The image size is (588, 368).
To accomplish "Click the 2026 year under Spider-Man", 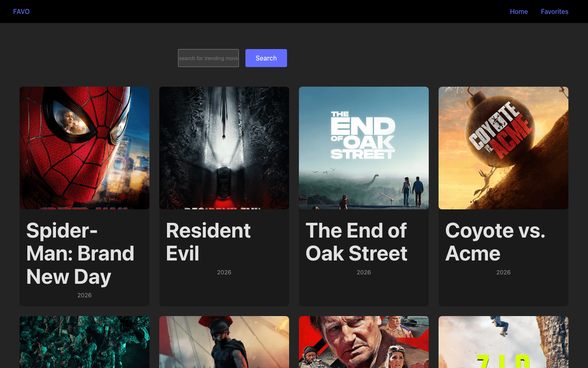I will pos(85,295).
